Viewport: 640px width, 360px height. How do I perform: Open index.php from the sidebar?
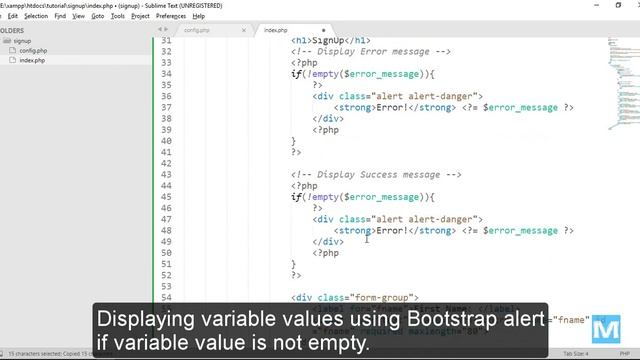pos(32,60)
